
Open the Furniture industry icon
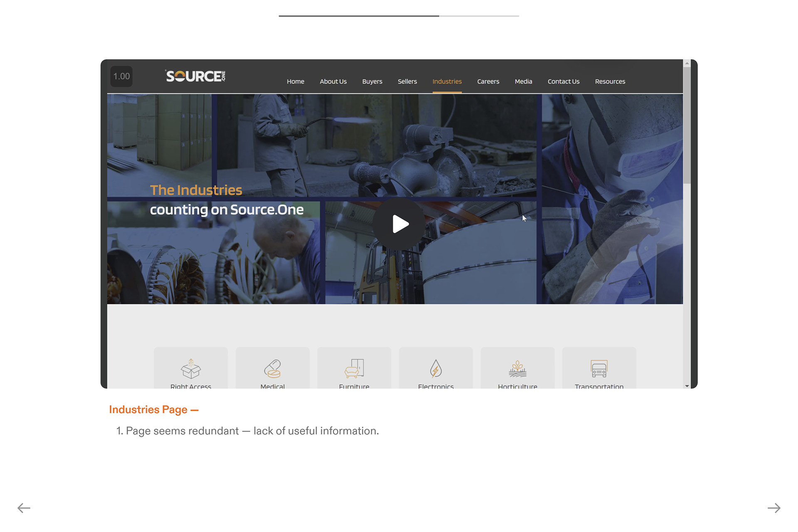point(354,369)
